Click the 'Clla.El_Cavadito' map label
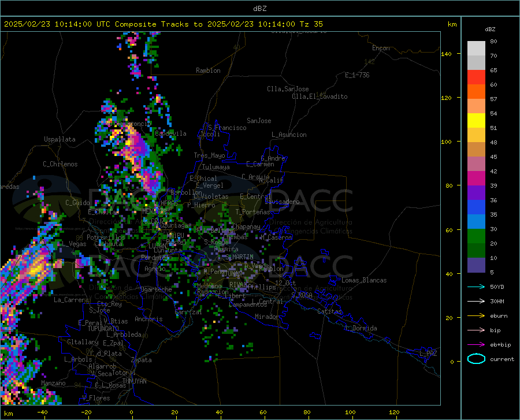The width and height of the screenshot is (520, 420). (320, 96)
